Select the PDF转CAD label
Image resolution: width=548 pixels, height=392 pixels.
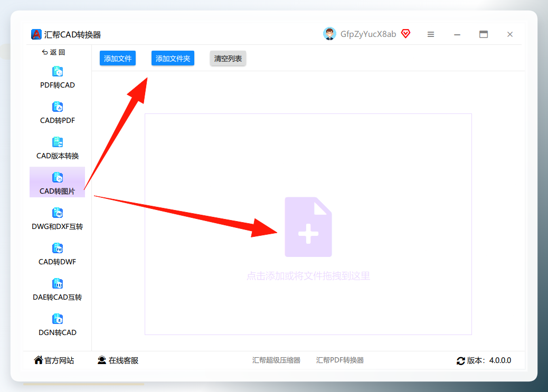pos(58,85)
